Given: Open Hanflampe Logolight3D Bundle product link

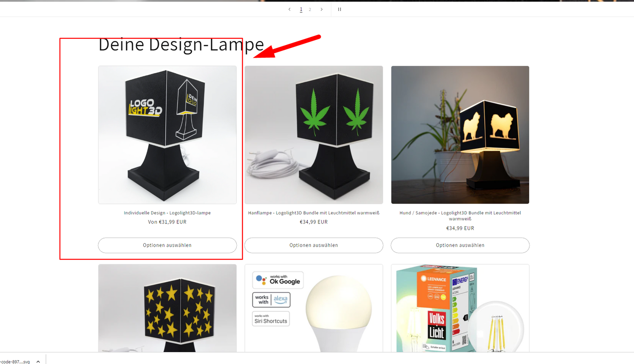Looking at the screenshot, I should click(314, 213).
